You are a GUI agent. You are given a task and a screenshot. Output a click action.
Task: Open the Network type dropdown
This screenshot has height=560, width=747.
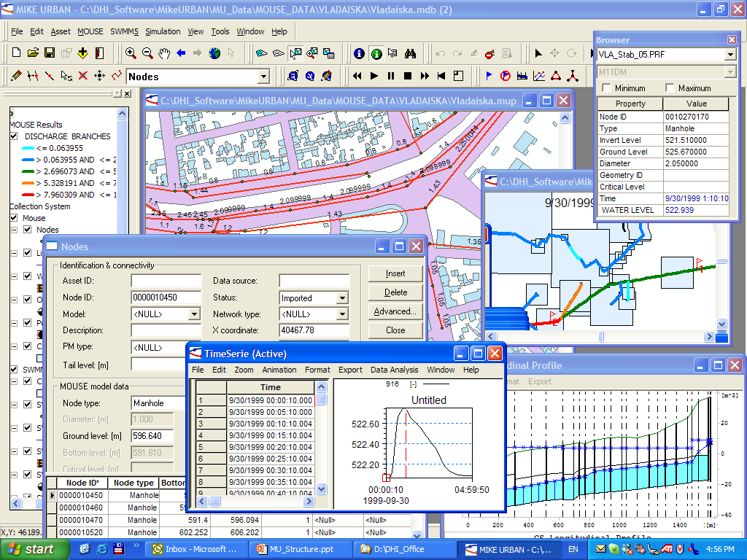[342, 314]
